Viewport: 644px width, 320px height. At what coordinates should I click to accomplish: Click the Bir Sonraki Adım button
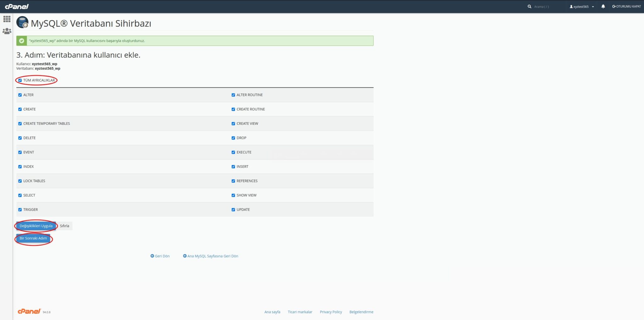[33, 238]
